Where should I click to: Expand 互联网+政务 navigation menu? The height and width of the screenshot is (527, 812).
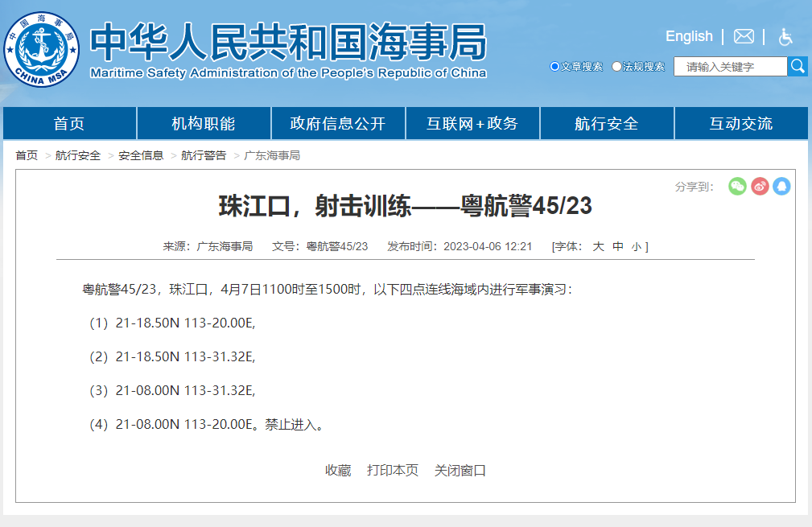472,124
